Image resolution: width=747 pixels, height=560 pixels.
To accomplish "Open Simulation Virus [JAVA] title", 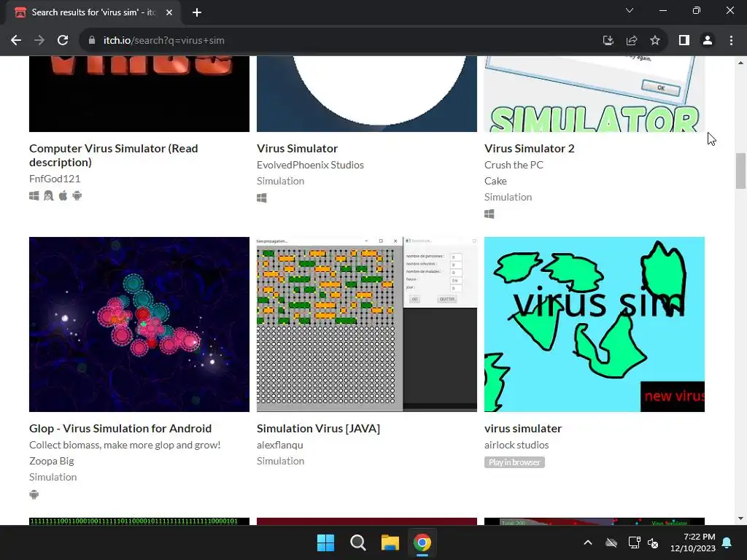I will pos(318,429).
